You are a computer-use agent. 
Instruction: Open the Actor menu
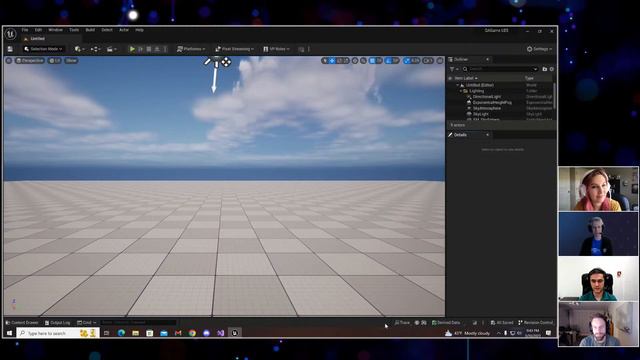pyautogui.click(x=124, y=30)
